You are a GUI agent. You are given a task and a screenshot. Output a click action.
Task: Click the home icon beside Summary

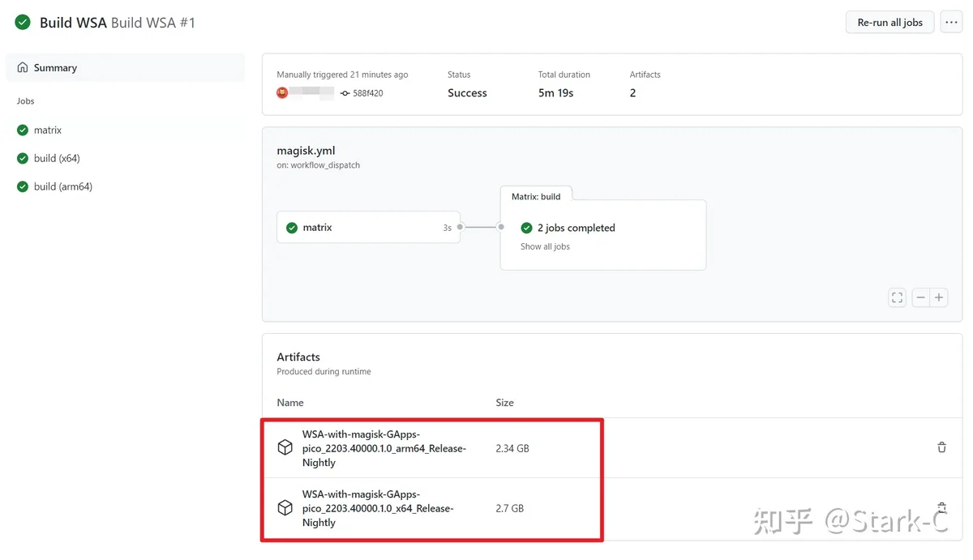click(23, 67)
